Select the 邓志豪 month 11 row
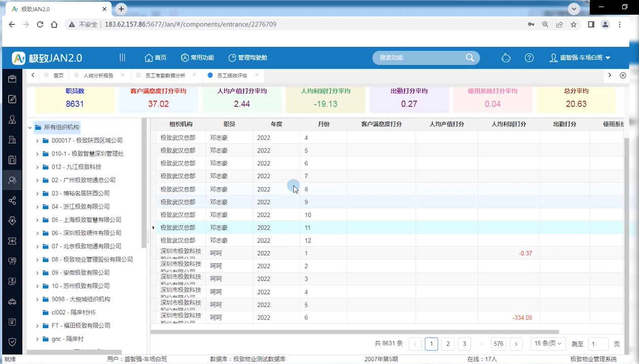The width and height of the screenshot is (639, 364). pyautogui.click(x=388, y=228)
